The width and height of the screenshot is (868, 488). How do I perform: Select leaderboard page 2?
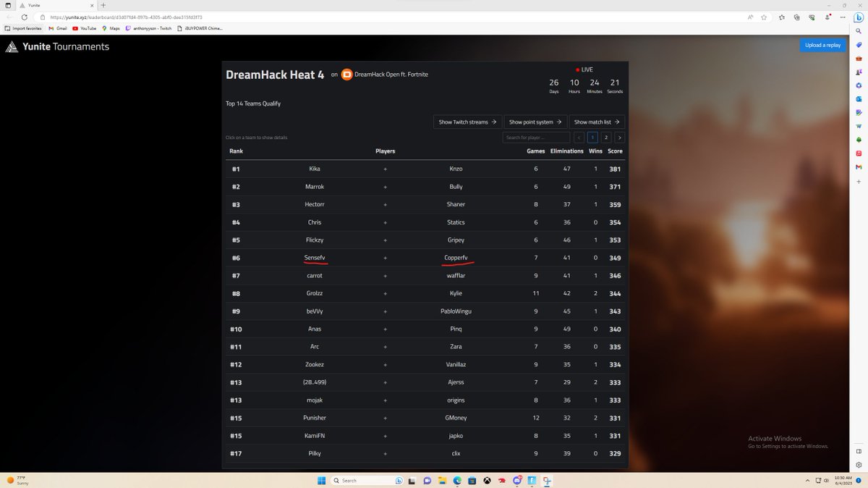tap(606, 138)
